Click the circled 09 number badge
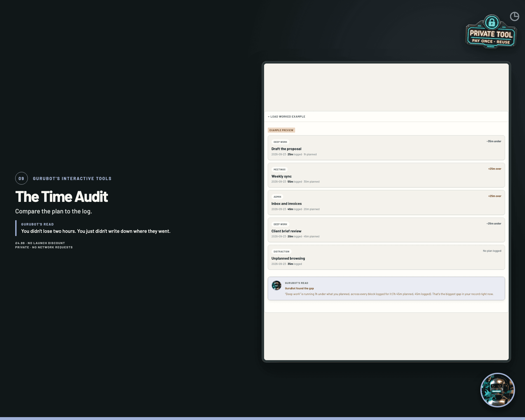This screenshot has width=525, height=420. (22, 178)
